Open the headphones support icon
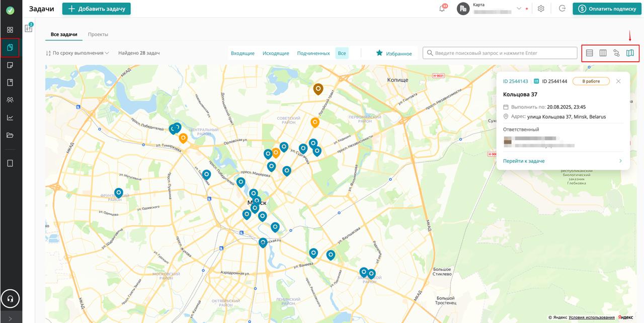Viewport: 644px width, 323px height. (10, 298)
